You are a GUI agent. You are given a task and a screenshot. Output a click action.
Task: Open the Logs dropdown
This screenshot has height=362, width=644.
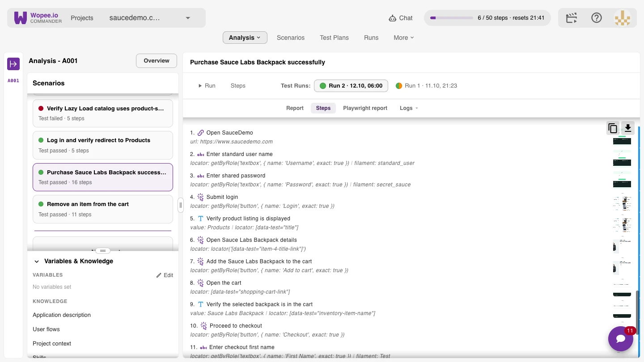pyautogui.click(x=409, y=108)
